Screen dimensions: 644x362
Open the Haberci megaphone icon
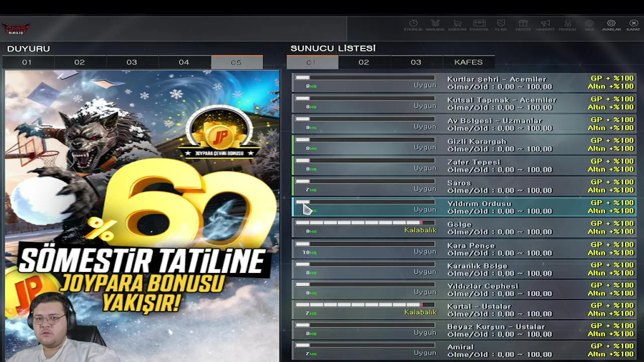[545, 26]
